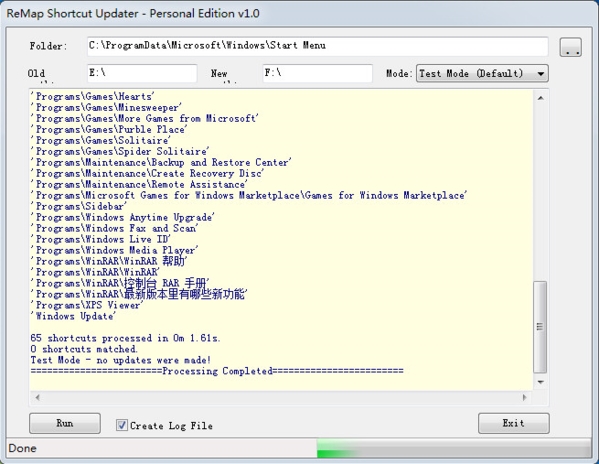Click the 'Folder:' label
The width and height of the screenshot is (599, 464).
(x=48, y=46)
